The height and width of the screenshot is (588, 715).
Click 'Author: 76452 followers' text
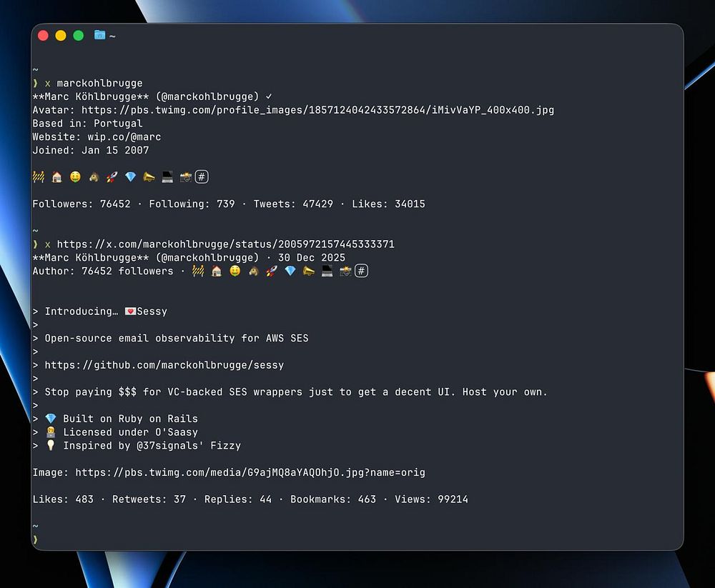pos(103,271)
